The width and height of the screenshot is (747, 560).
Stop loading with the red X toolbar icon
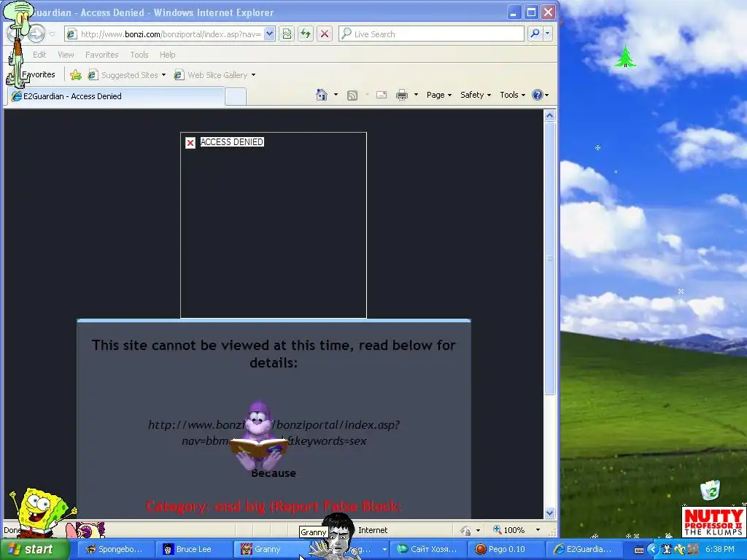tap(325, 34)
